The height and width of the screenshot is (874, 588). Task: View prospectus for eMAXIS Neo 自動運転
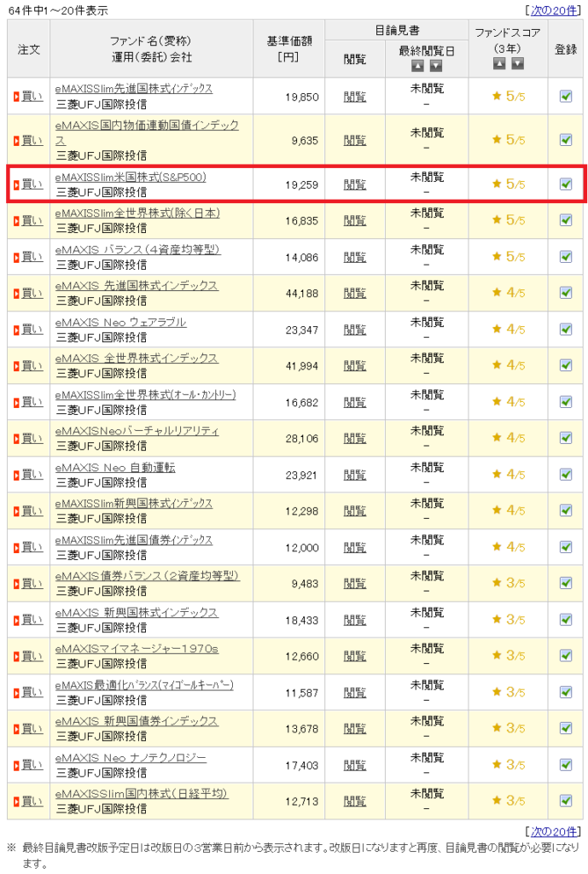coord(355,475)
